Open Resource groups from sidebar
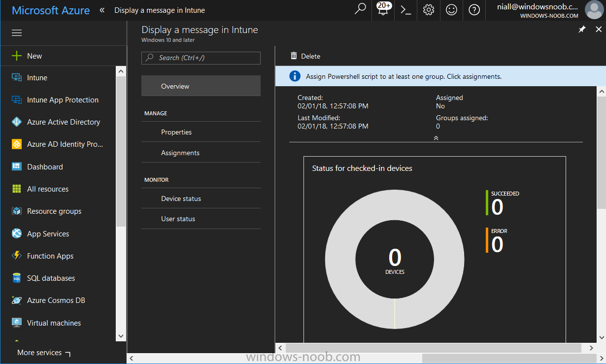 [54, 211]
